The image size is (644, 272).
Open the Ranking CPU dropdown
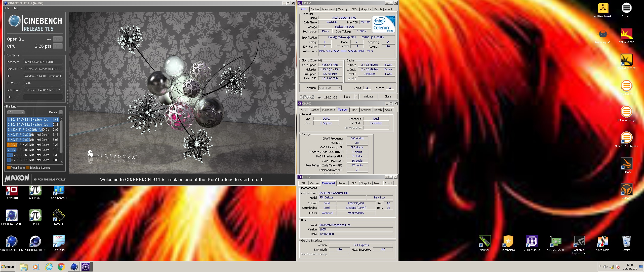click(16, 112)
